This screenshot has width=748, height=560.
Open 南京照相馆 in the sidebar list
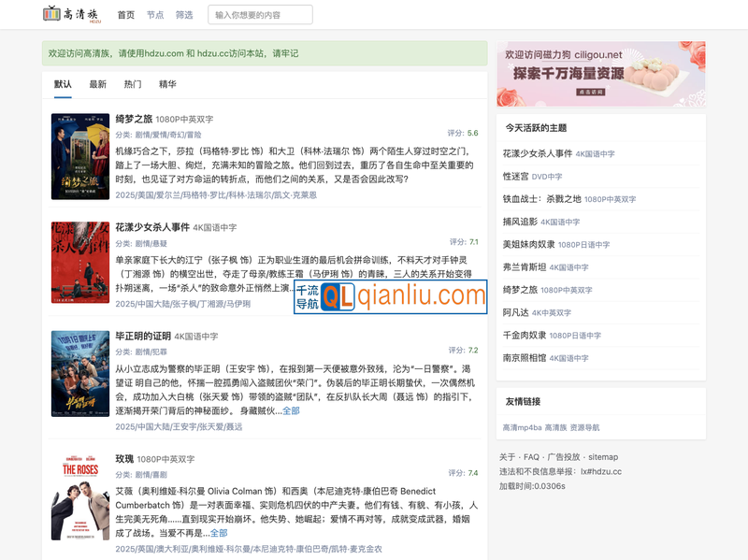(x=525, y=357)
